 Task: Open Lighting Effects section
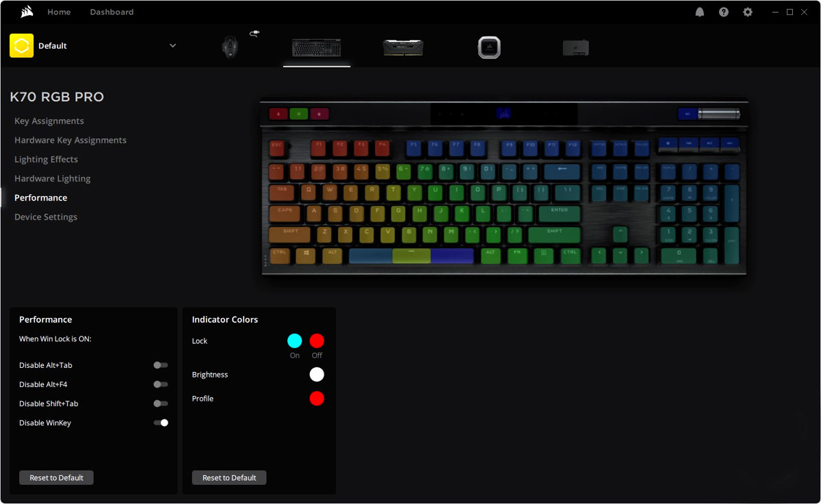(46, 159)
